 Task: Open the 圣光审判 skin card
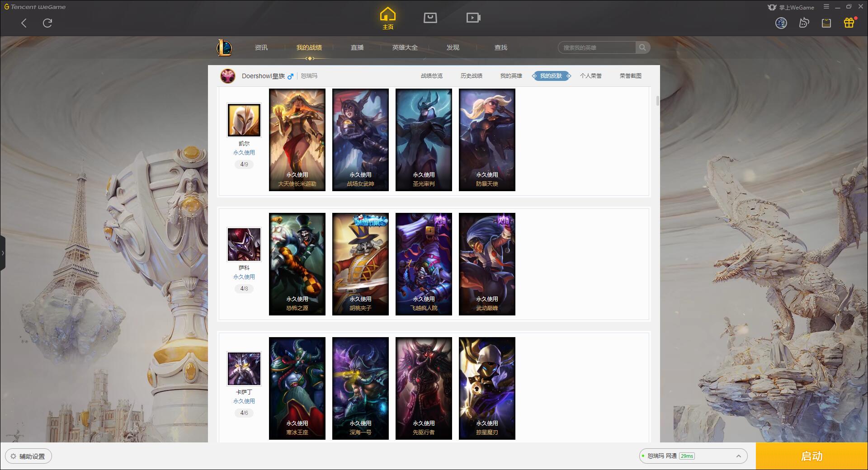coord(424,140)
